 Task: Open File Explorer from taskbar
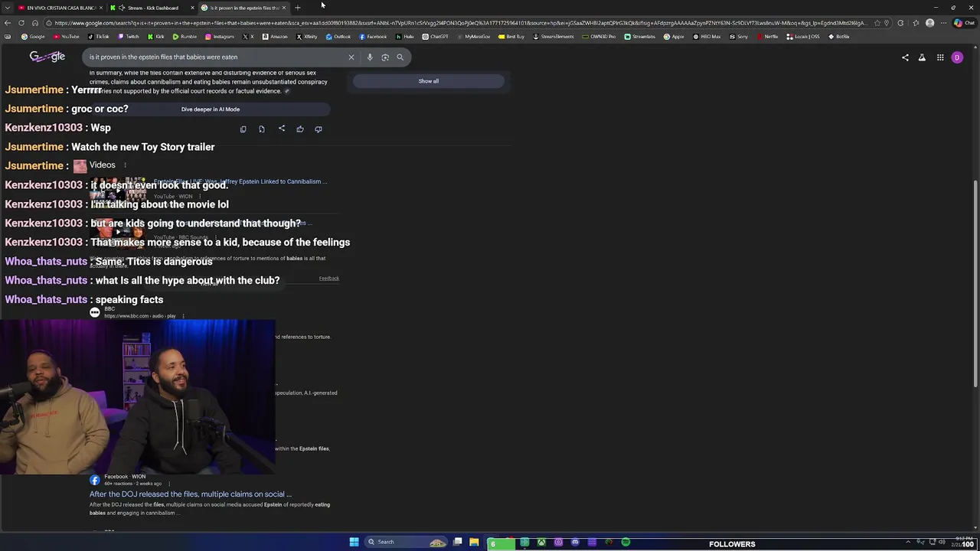pos(474,542)
